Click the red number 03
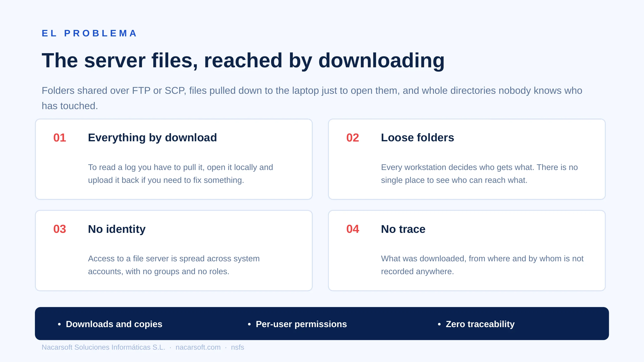644x362 pixels. click(59, 229)
